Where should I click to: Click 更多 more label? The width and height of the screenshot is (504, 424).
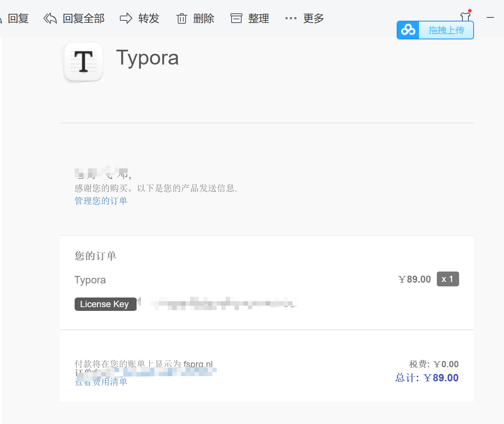(x=314, y=18)
